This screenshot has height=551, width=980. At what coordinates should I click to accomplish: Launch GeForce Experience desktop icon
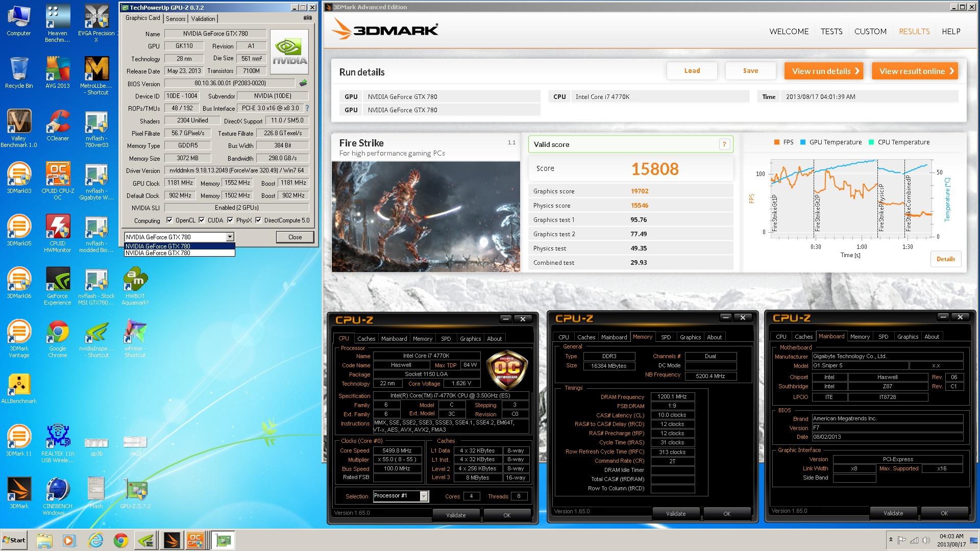[57, 286]
